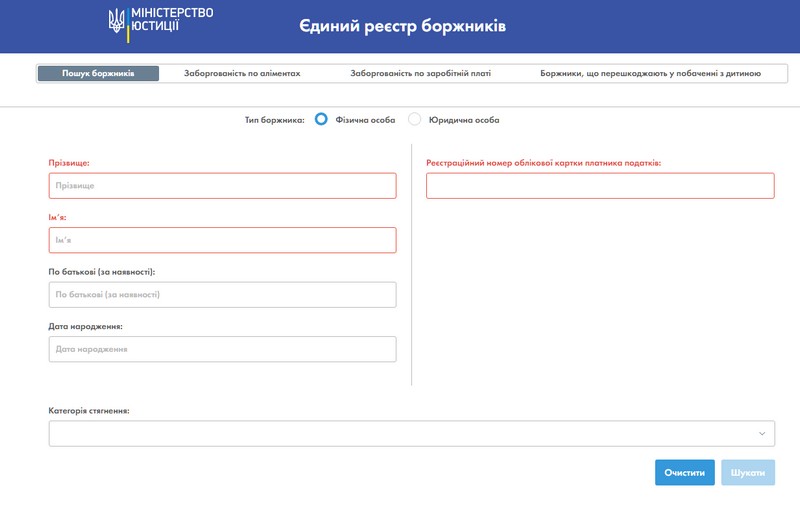
Task: Focus the taxpayer registration number input field
Action: pos(600,186)
